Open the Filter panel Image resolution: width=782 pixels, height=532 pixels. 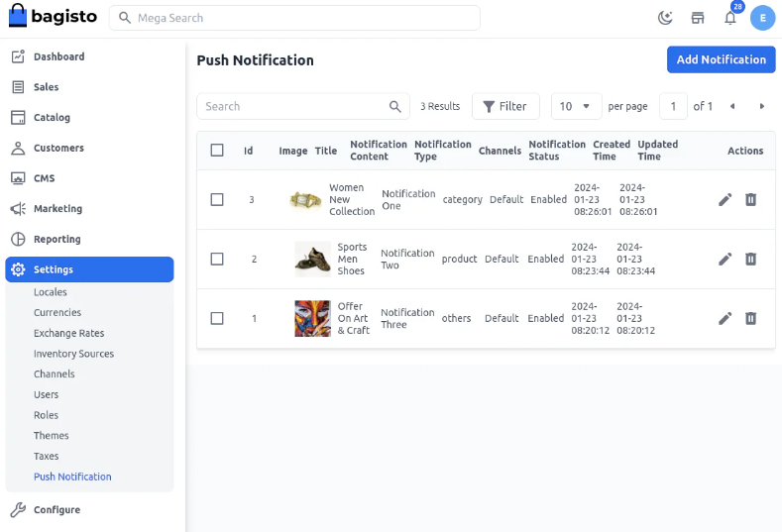point(505,106)
